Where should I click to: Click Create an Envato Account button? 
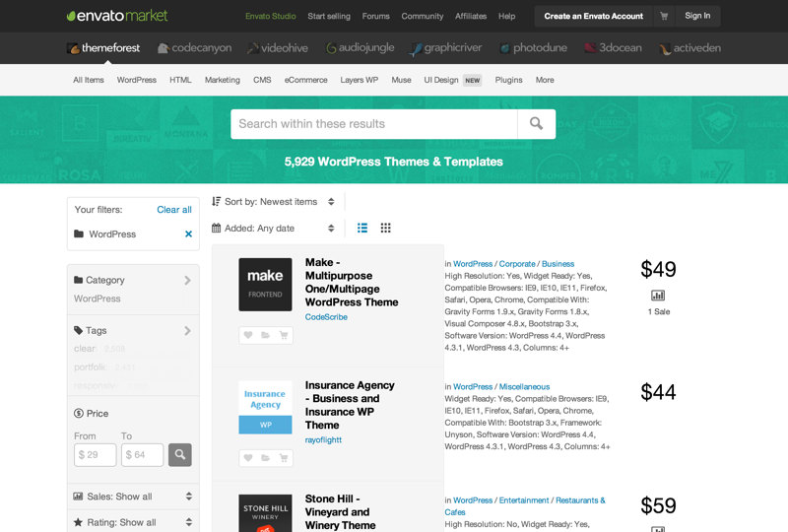594,16
